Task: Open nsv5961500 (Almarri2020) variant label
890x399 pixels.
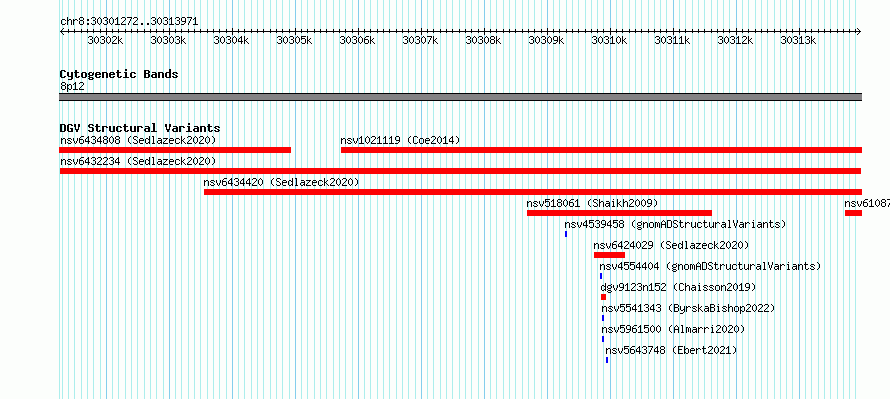Action: (x=673, y=329)
